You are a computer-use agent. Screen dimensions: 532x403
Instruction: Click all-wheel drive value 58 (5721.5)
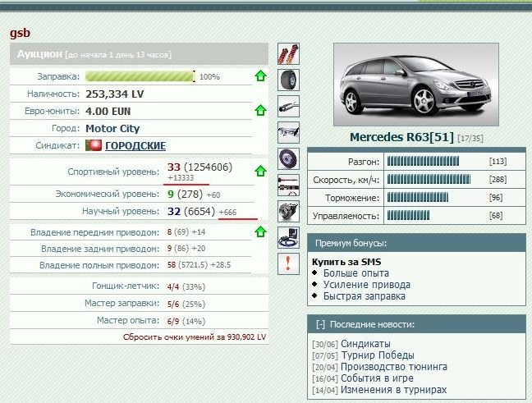(x=187, y=265)
